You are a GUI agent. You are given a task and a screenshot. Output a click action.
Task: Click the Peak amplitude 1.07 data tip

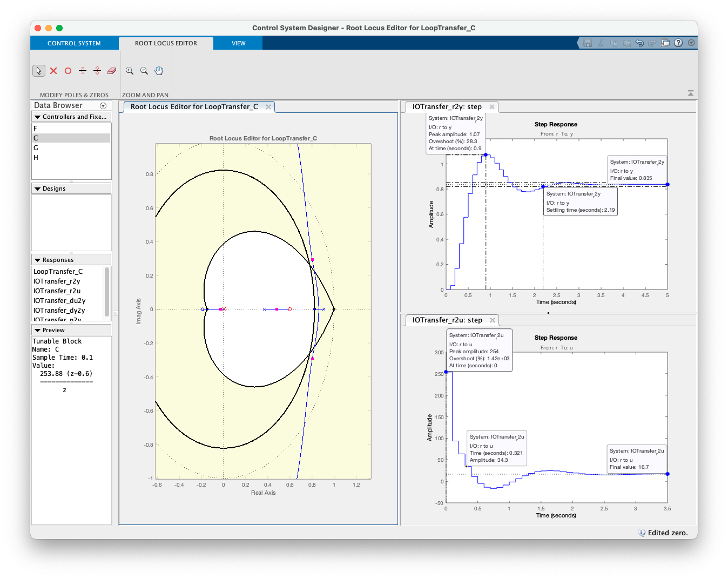(455, 133)
